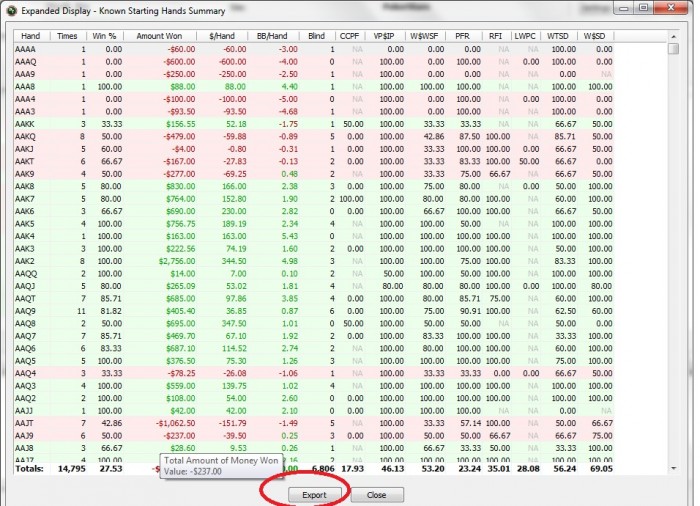
Task: Select the AAQT hand row
Action: click(314, 299)
